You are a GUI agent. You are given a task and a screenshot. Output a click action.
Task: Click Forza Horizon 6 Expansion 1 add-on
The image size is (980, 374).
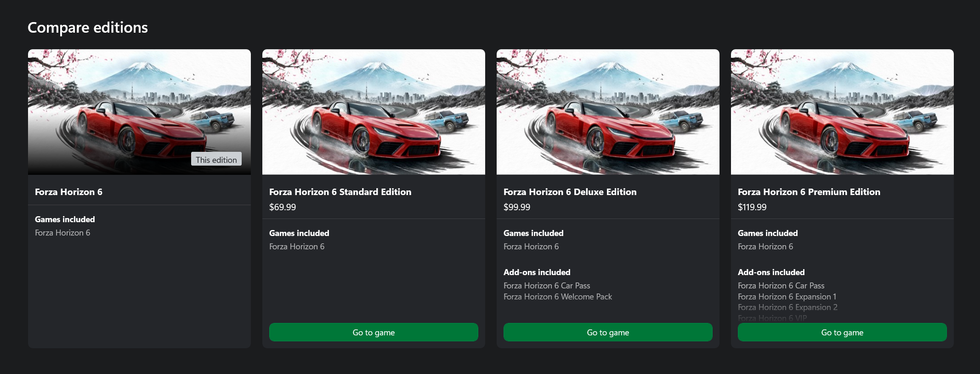click(787, 297)
